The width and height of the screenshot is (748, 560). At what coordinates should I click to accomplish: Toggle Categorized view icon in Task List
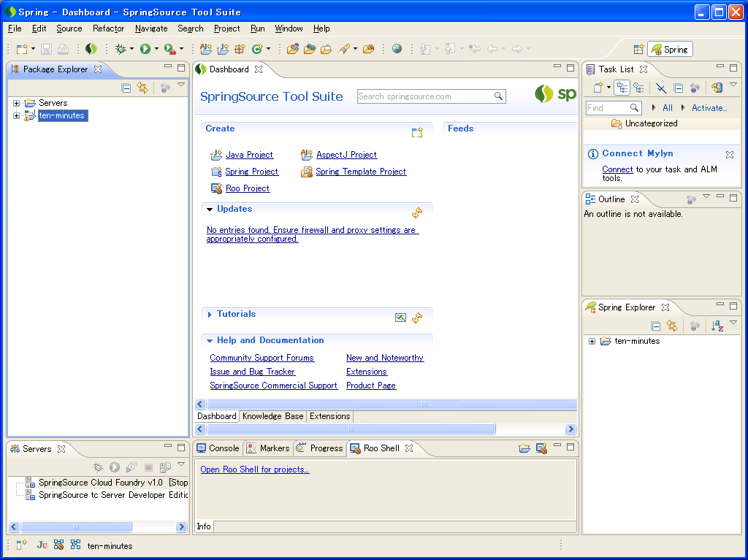(x=622, y=88)
